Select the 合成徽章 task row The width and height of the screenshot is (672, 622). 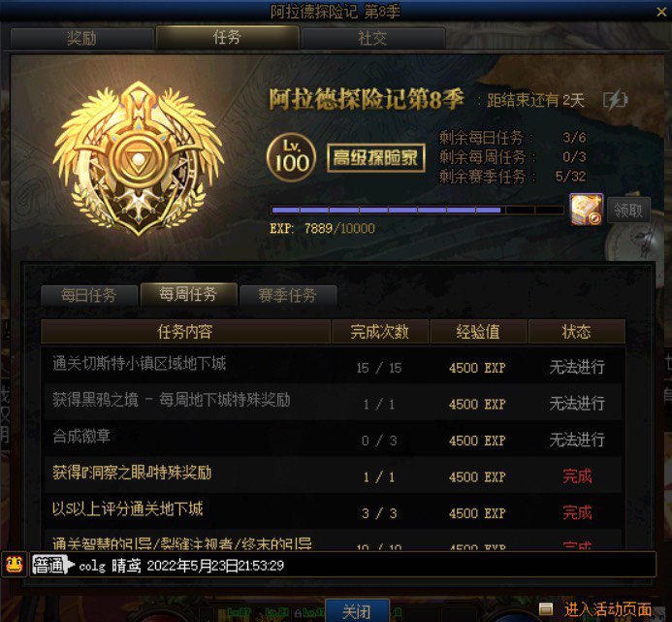pyautogui.click(x=333, y=439)
